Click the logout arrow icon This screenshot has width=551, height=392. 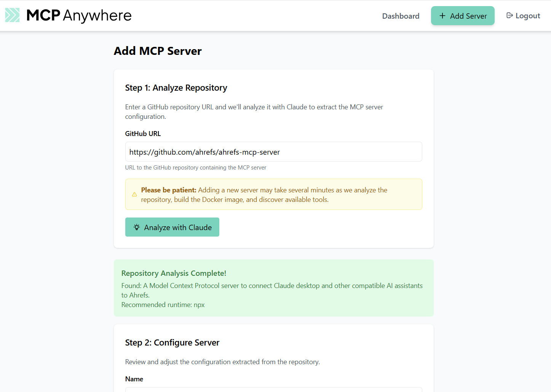[x=509, y=15]
